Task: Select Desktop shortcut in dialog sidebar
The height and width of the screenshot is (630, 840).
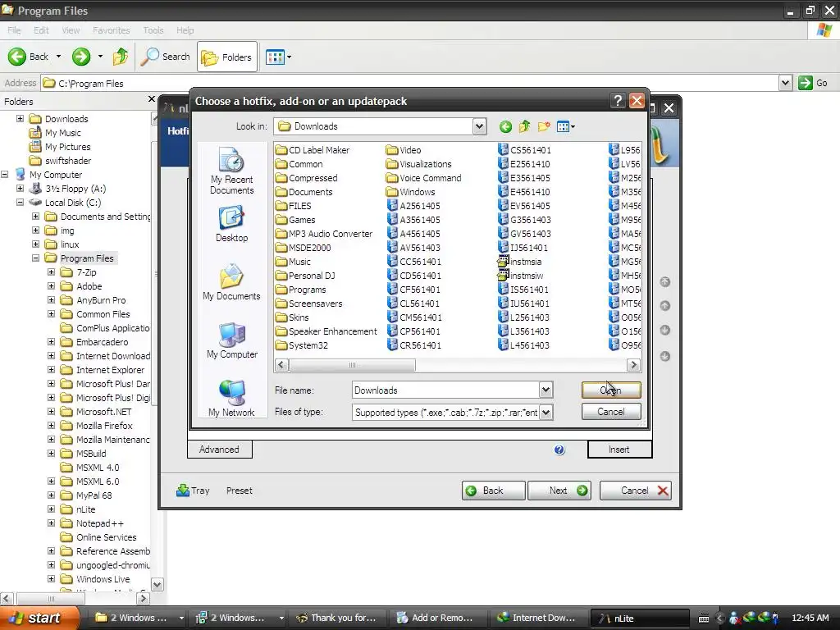Action: [231, 225]
